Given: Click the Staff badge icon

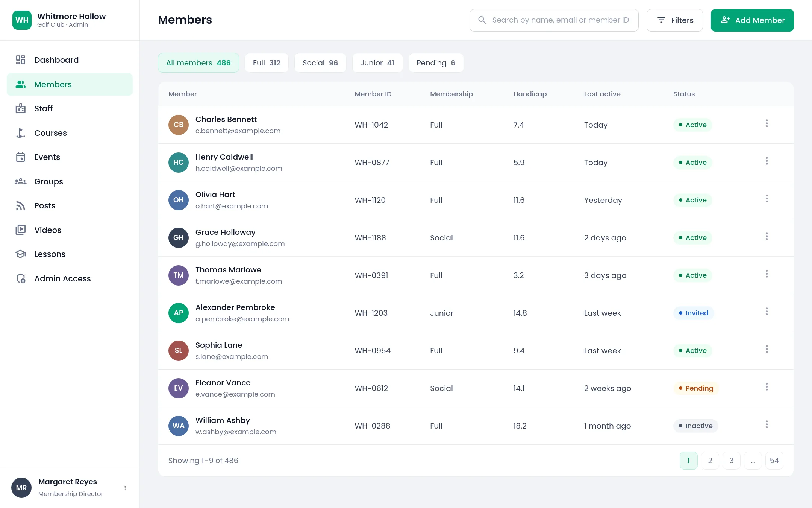Looking at the screenshot, I should point(21,108).
